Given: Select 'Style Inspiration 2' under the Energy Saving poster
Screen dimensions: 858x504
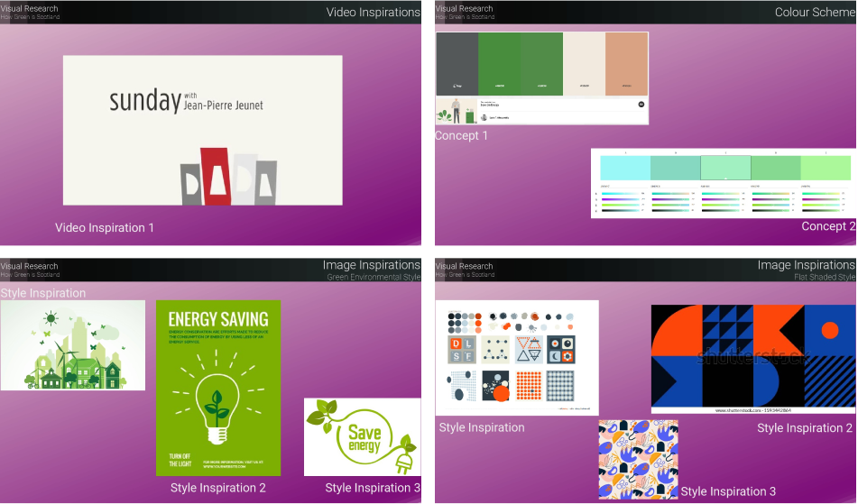Looking at the screenshot, I should coord(217,488).
